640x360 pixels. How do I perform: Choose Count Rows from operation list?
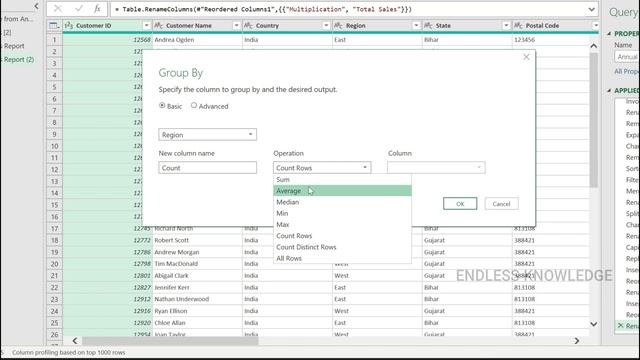tap(342, 236)
